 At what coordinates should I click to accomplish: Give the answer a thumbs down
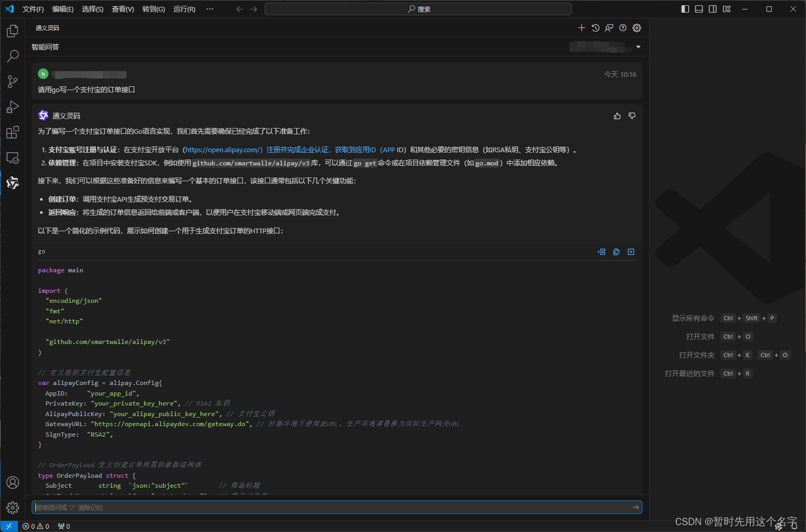tap(632, 116)
